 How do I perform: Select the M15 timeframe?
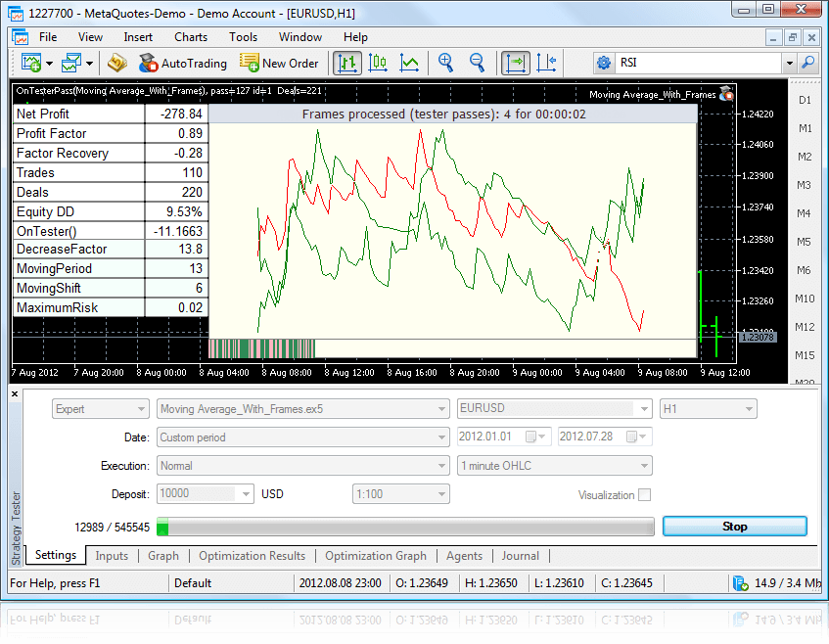805,355
